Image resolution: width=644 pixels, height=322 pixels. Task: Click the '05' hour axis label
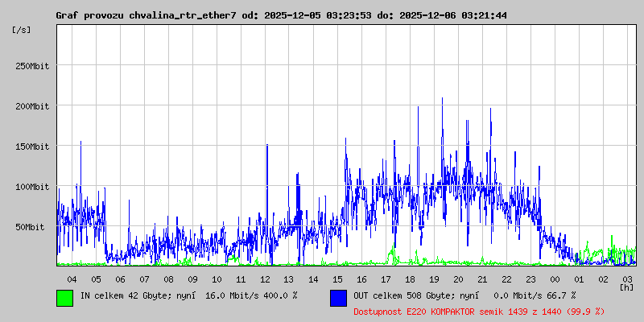coord(96,279)
